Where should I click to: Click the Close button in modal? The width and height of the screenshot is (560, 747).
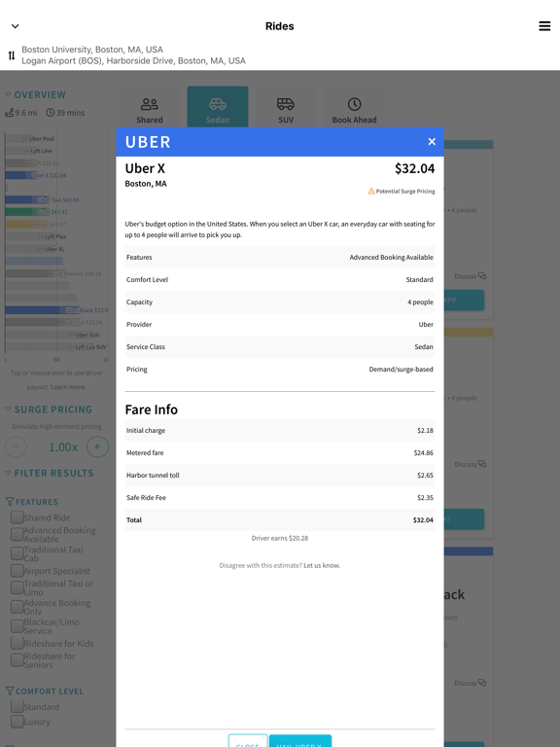click(x=248, y=741)
